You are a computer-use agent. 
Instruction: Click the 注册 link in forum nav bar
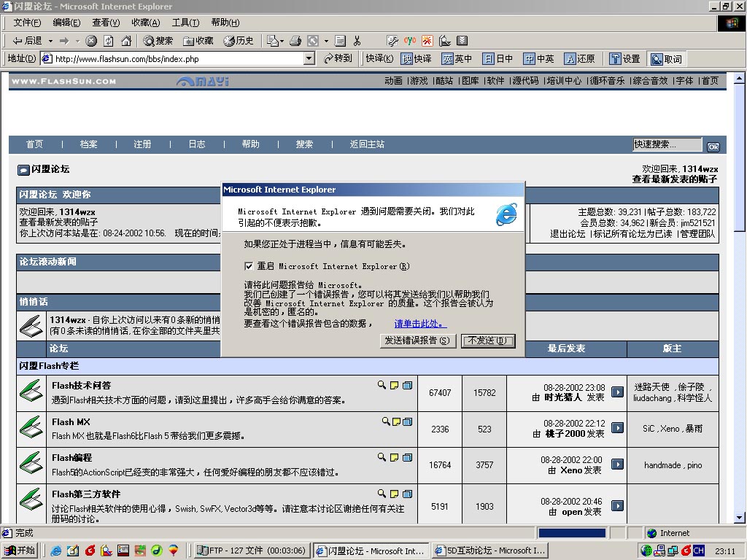click(x=142, y=144)
